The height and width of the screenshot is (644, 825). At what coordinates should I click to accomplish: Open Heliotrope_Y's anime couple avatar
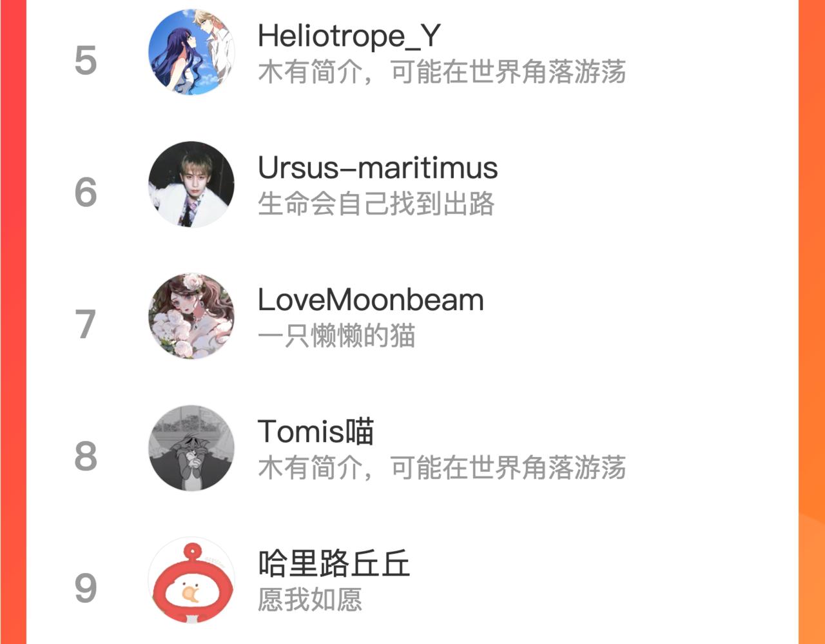pos(191,52)
